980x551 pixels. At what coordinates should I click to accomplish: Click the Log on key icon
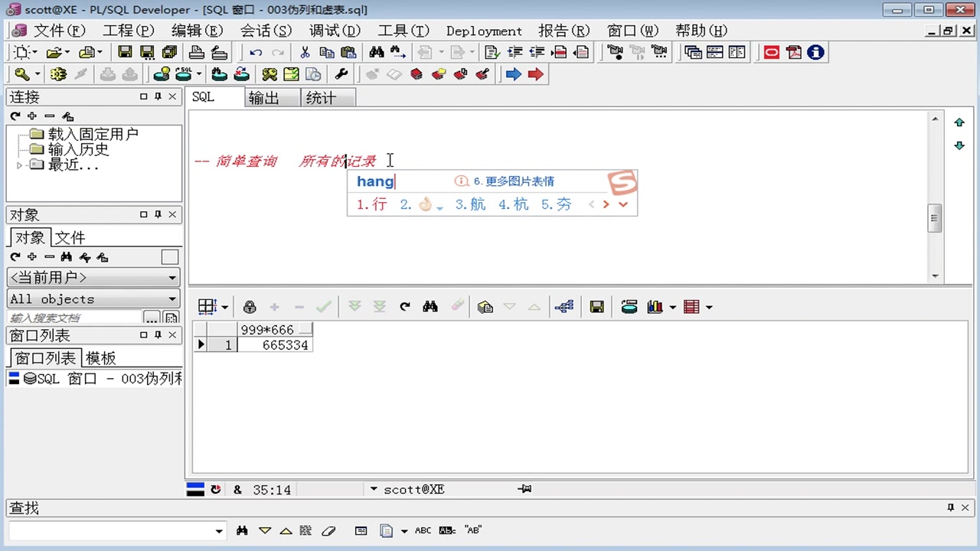click(x=22, y=74)
